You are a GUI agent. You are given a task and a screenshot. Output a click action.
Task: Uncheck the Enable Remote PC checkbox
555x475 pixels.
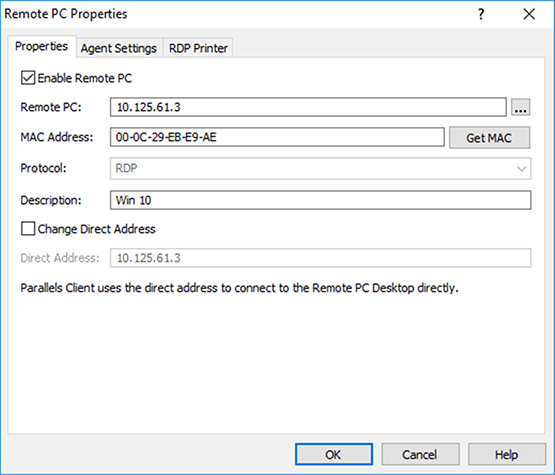[x=28, y=78]
